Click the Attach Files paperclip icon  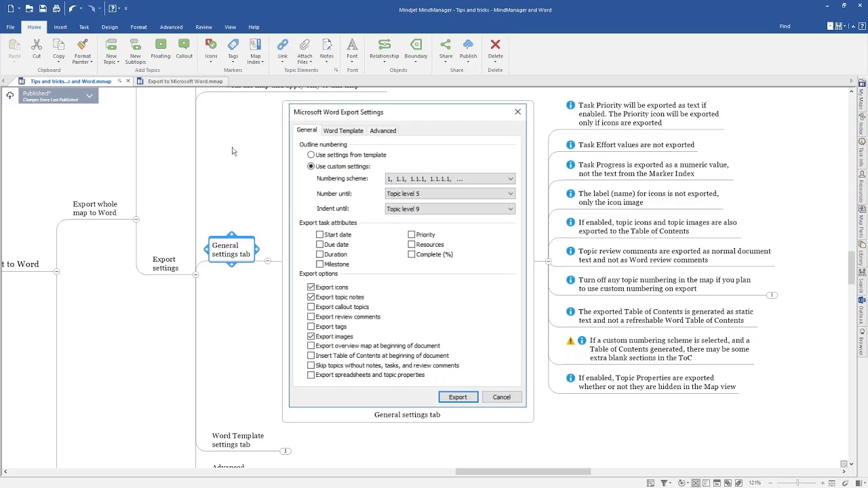pos(305,45)
